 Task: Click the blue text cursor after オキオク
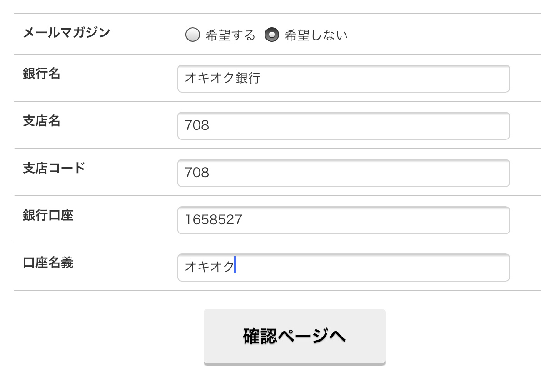coord(235,267)
